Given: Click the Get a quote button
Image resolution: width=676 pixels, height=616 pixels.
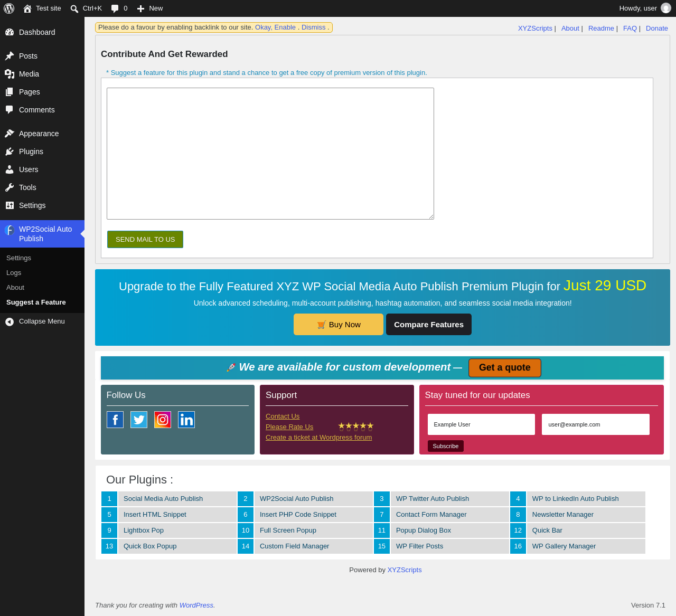Looking at the screenshot, I should tap(505, 368).
